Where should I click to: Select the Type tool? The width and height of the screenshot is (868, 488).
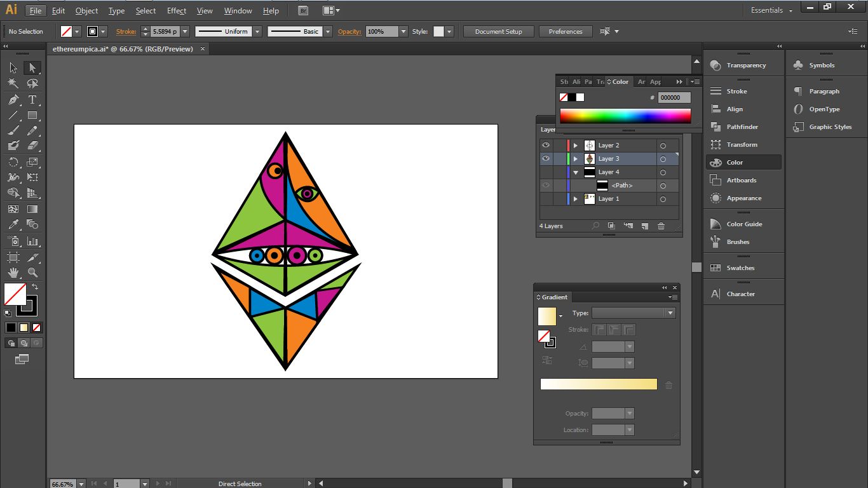coord(32,100)
